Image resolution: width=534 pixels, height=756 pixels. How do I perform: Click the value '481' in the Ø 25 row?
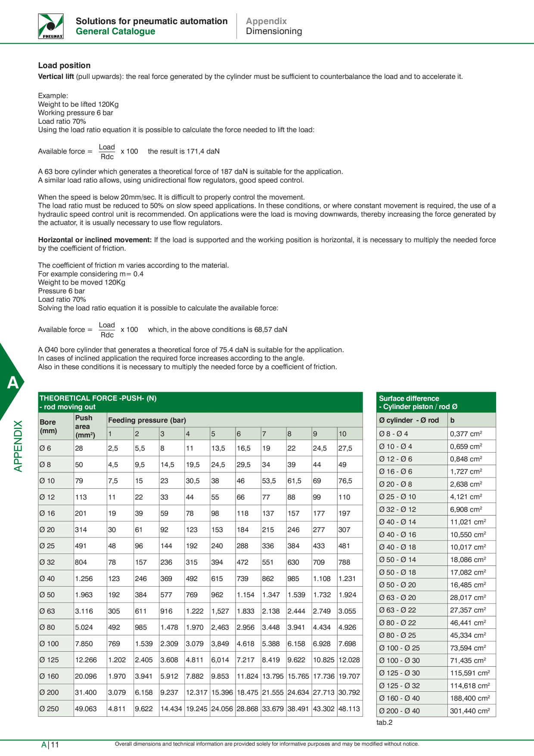[x=344, y=546]
